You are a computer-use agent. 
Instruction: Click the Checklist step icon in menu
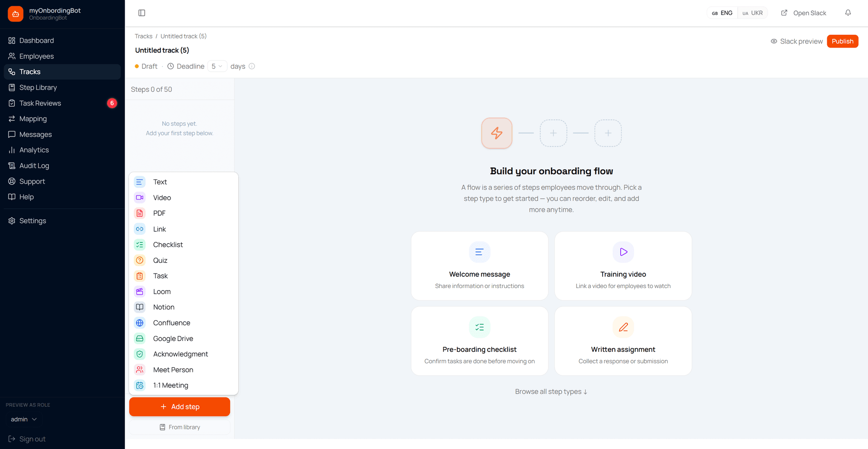(140, 245)
